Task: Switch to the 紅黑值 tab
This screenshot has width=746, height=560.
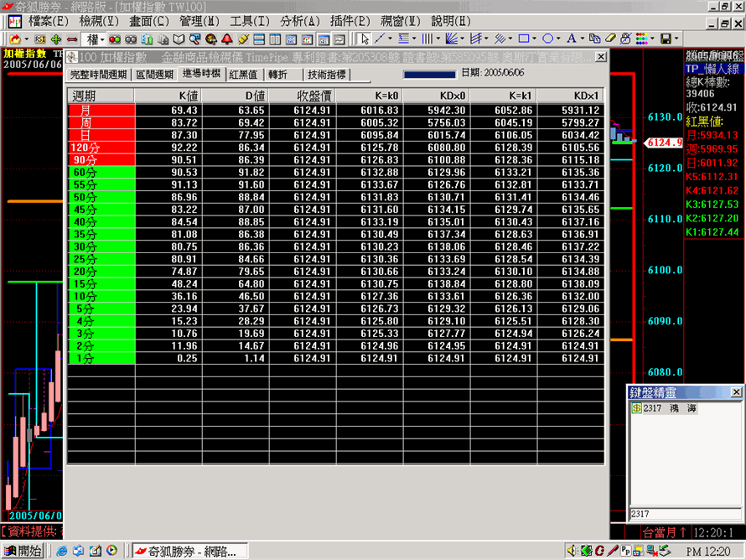Action: [243, 75]
